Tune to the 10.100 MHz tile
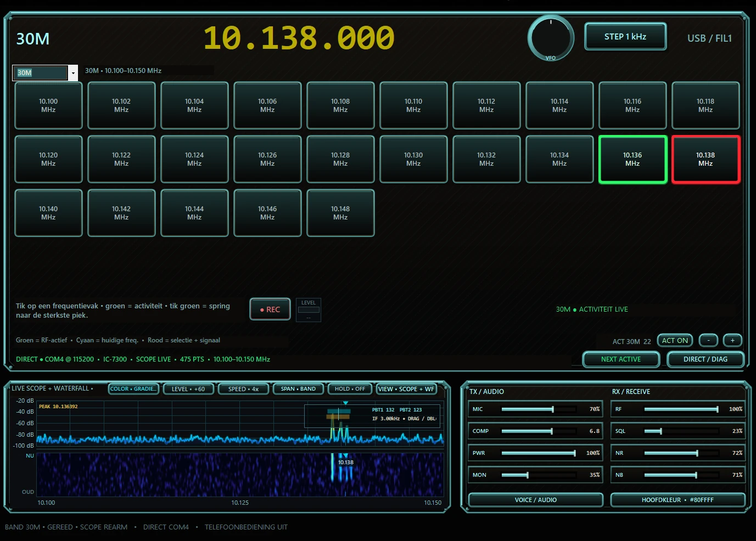 pos(48,105)
